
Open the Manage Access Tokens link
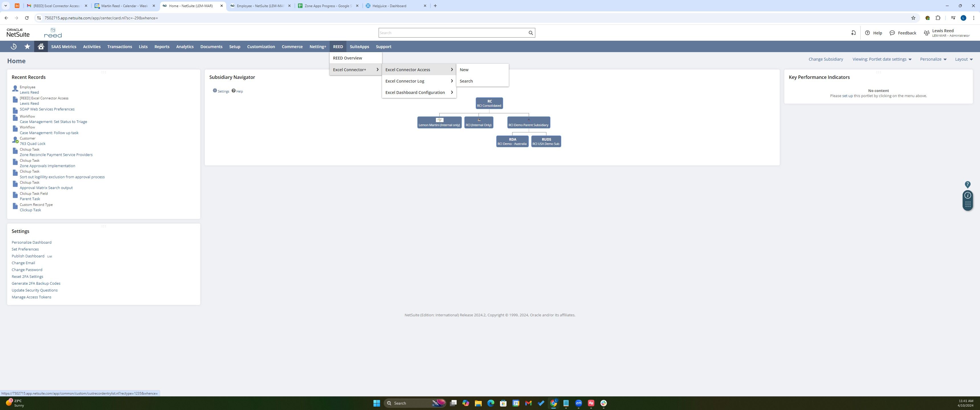click(31, 297)
